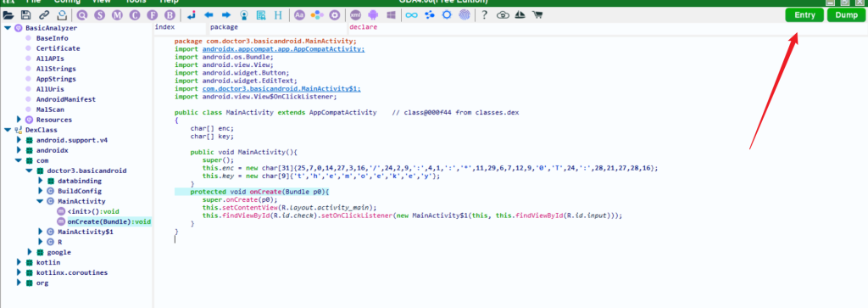The width and height of the screenshot is (868, 308).
Task: Follow the androidx.appcompat.app.AppCompatActivity import link
Action: (283, 48)
